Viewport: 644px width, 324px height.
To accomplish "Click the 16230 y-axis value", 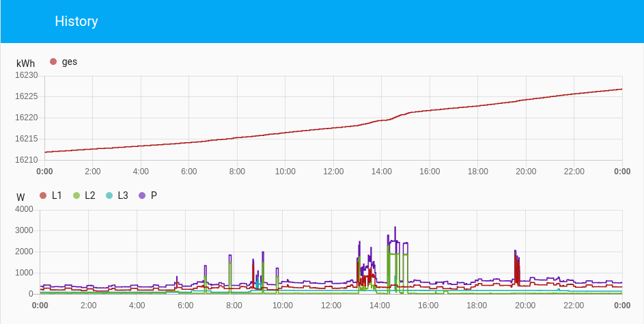I will click(x=26, y=75).
